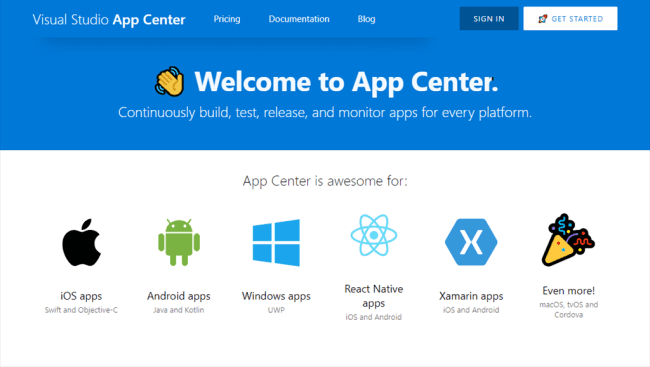The image size is (650, 367).
Task: Open the Visual Studio App Center home logo
Action: point(109,19)
